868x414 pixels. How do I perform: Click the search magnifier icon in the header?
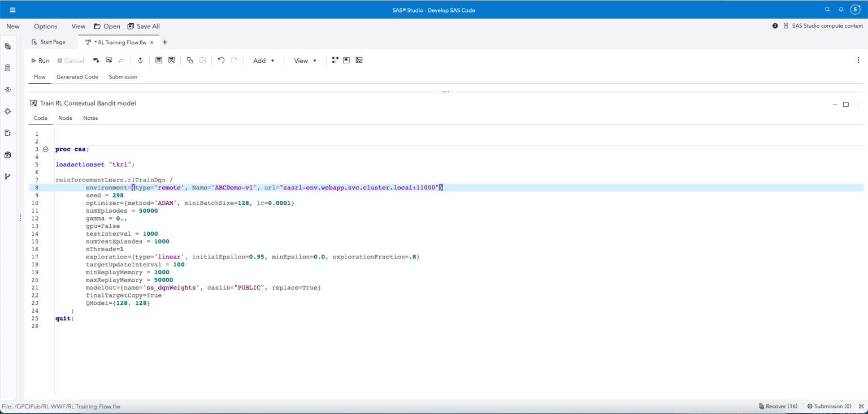827,10
